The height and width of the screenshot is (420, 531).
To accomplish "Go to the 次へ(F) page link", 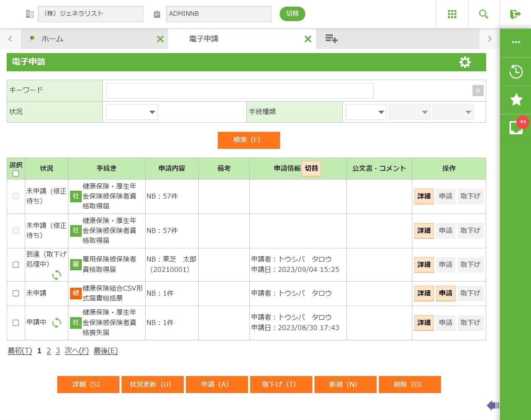I will [77, 351].
